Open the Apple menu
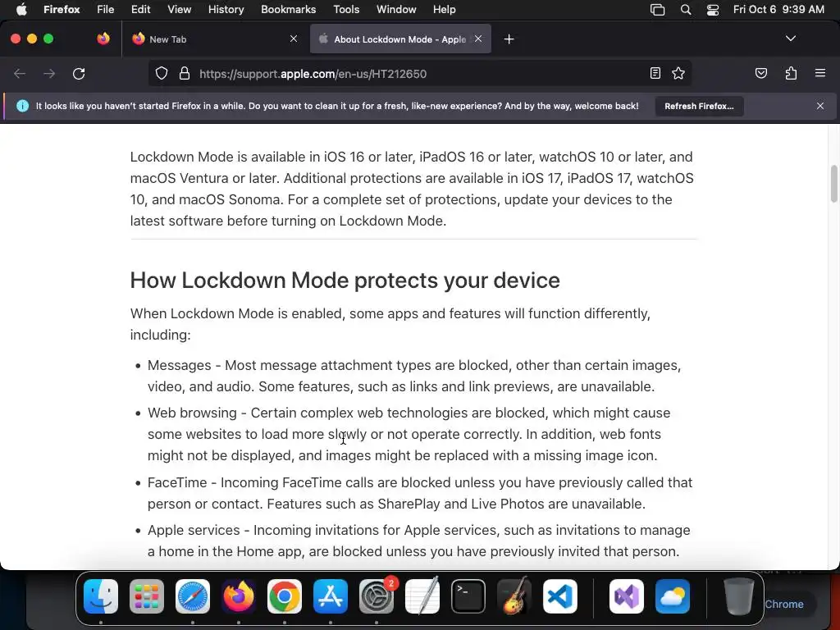Image resolution: width=840 pixels, height=630 pixels. (21, 9)
